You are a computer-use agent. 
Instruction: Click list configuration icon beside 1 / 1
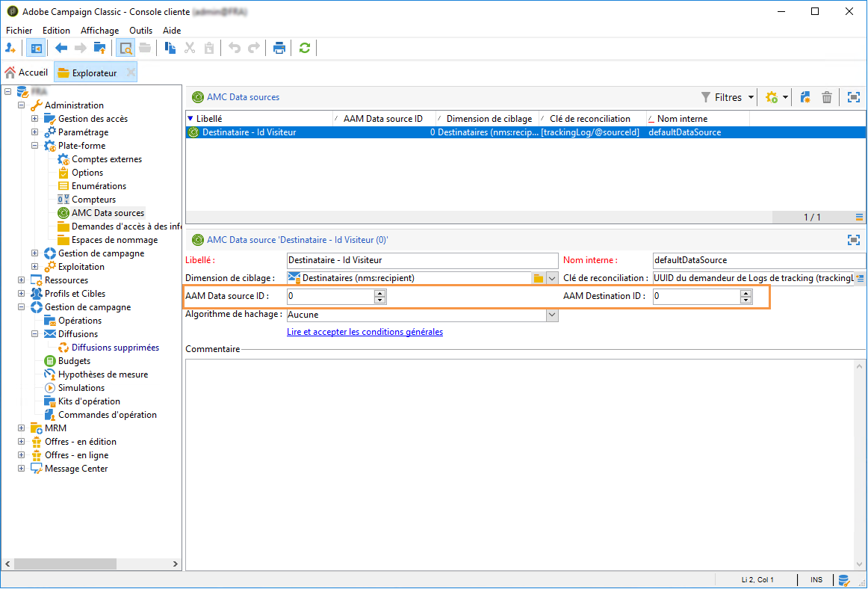click(859, 218)
